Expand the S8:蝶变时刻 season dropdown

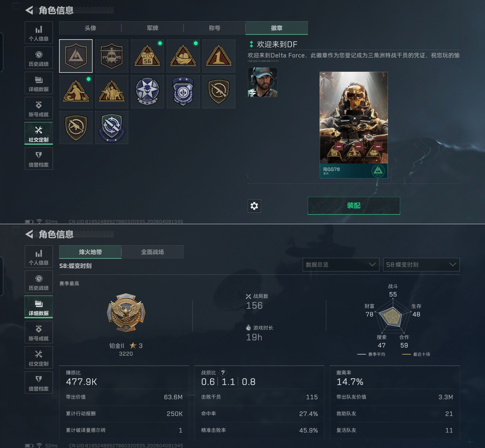421,264
